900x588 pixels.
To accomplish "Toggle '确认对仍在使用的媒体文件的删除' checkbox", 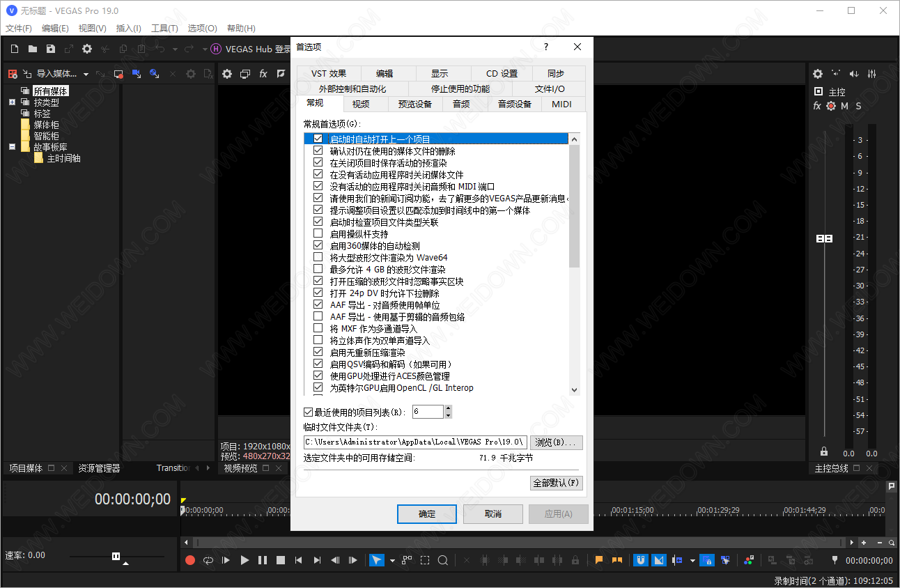I will pyautogui.click(x=318, y=151).
